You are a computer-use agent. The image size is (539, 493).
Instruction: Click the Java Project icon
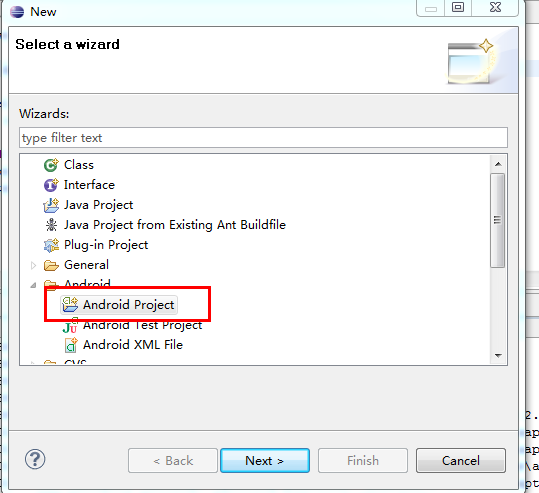coord(51,205)
